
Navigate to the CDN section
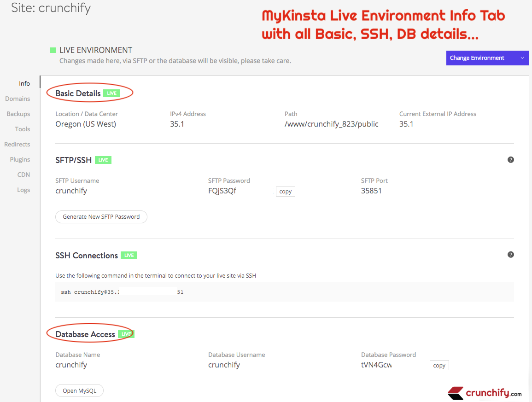(x=23, y=175)
